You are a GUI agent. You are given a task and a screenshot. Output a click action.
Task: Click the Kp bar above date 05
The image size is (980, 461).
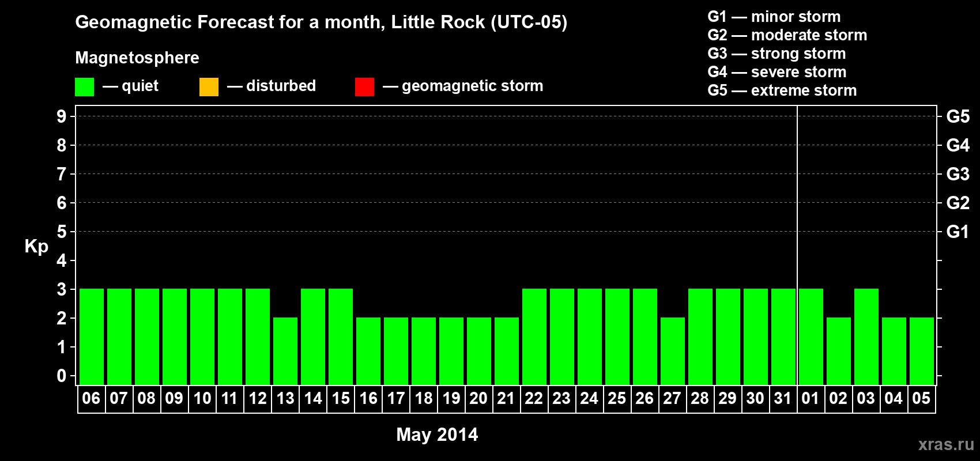tap(922, 351)
